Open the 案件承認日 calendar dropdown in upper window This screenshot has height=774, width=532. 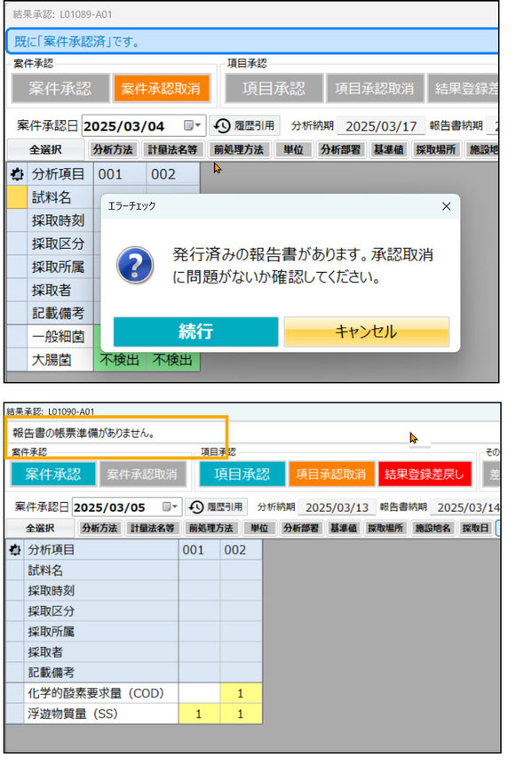193,125
